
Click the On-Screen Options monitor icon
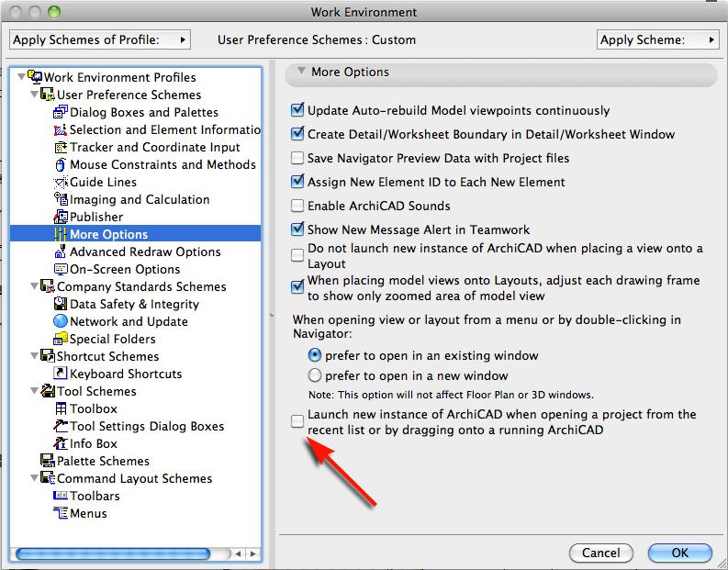click(x=61, y=269)
